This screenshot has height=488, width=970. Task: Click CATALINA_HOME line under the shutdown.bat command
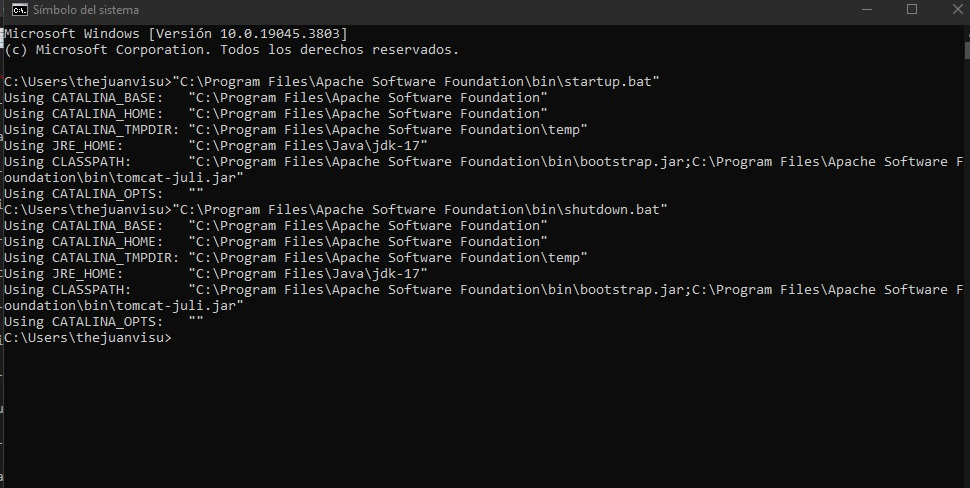[276, 241]
